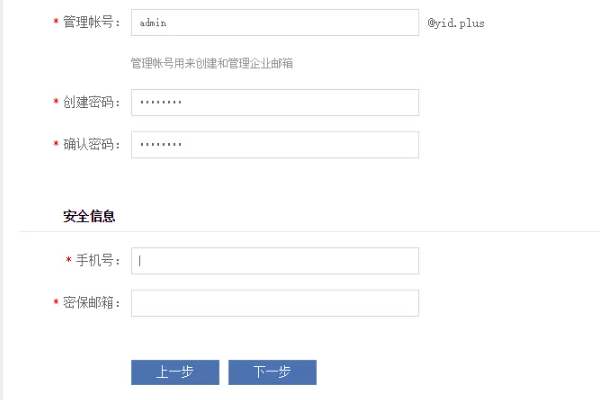Click the red asterisk before 密保邮箱
The image size is (600, 400).
55,303
